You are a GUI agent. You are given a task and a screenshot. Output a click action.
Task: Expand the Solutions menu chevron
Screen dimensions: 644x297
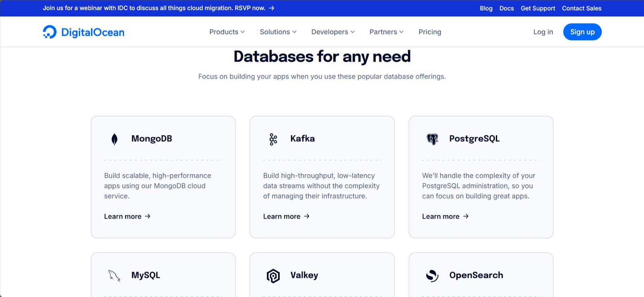click(294, 32)
